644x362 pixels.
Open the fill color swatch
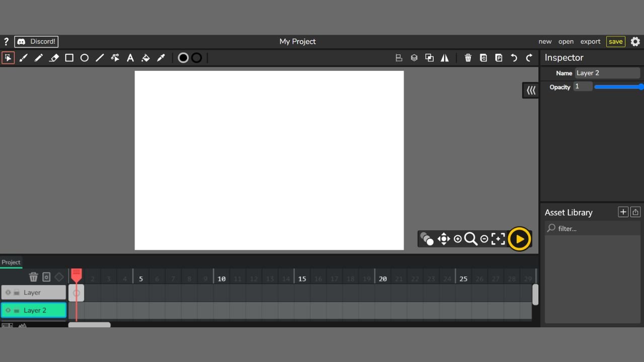click(183, 58)
